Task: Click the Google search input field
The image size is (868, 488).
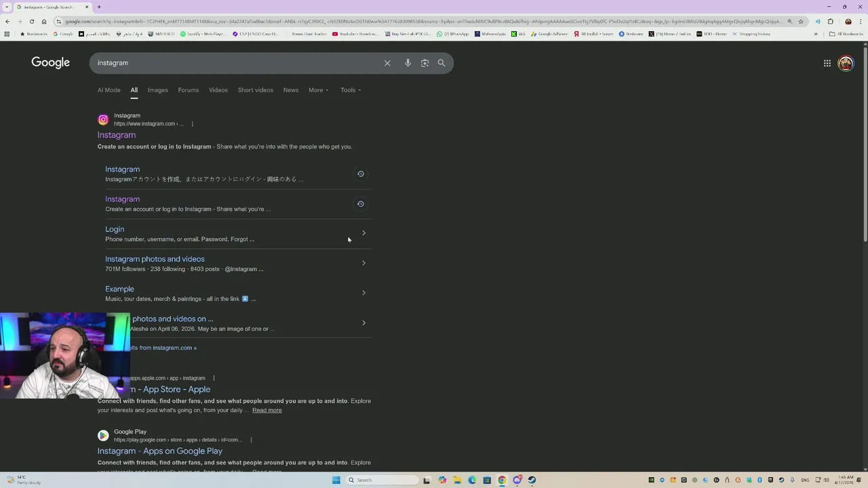Action: coord(237,63)
